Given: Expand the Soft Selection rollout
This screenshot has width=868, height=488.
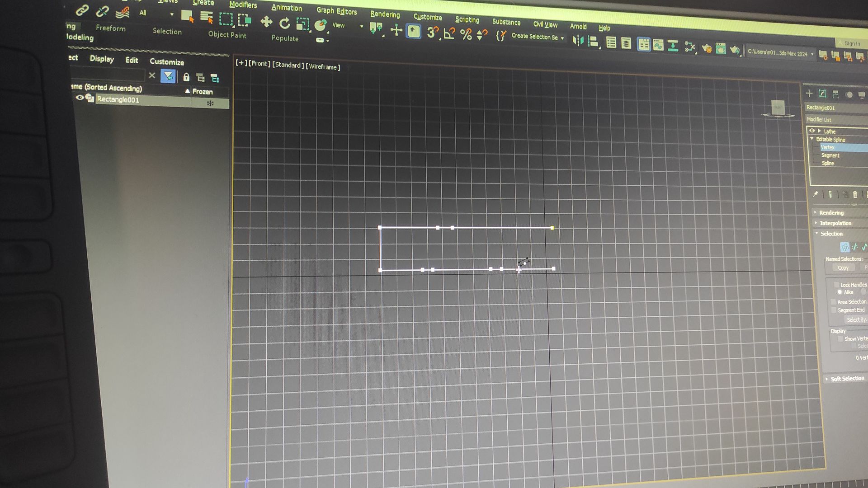Looking at the screenshot, I should (x=846, y=379).
